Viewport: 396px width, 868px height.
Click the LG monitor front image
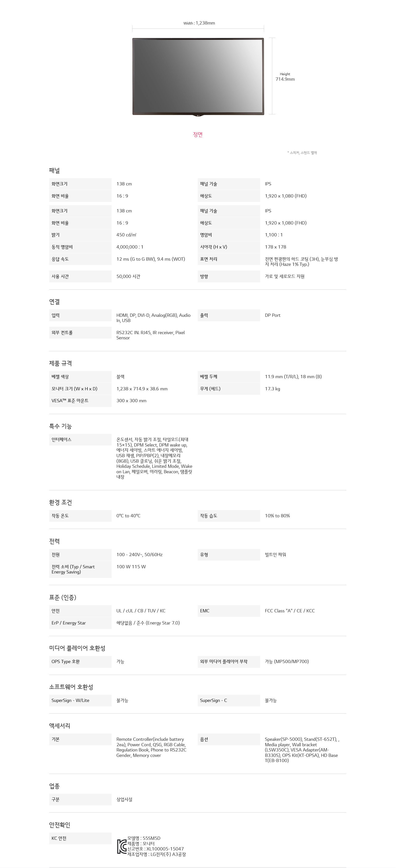coord(198,77)
